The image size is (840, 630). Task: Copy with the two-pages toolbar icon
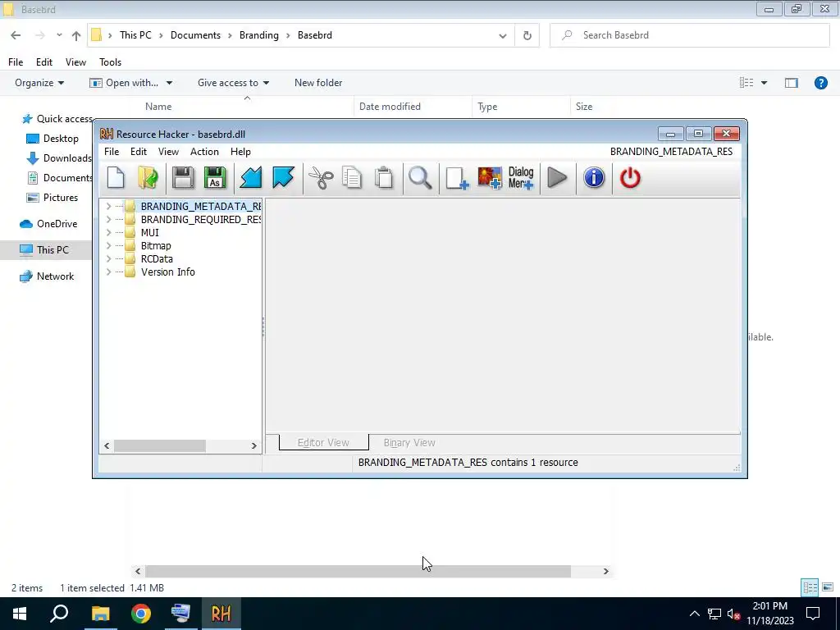pos(352,178)
